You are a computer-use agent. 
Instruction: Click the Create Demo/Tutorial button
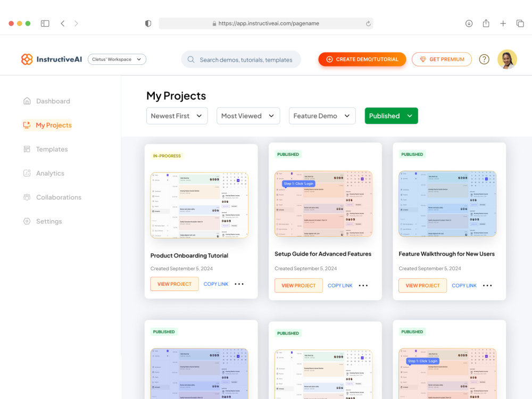[x=362, y=60]
